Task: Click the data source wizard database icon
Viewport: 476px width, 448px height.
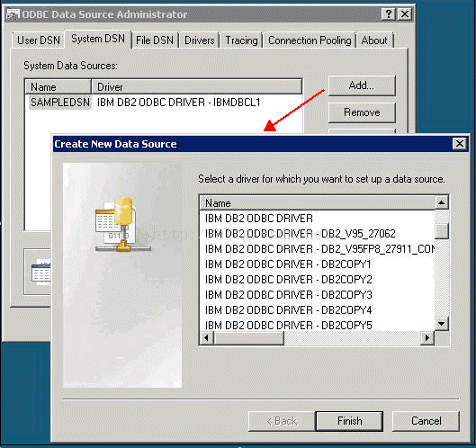Action: point(122,225)
